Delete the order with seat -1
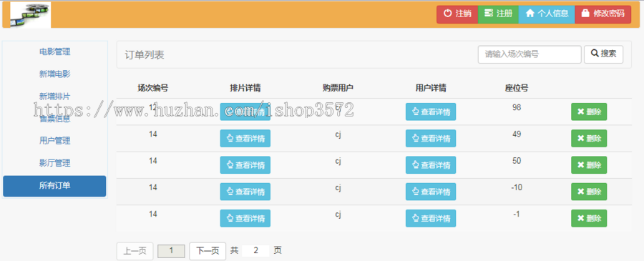 coord(589,218)
